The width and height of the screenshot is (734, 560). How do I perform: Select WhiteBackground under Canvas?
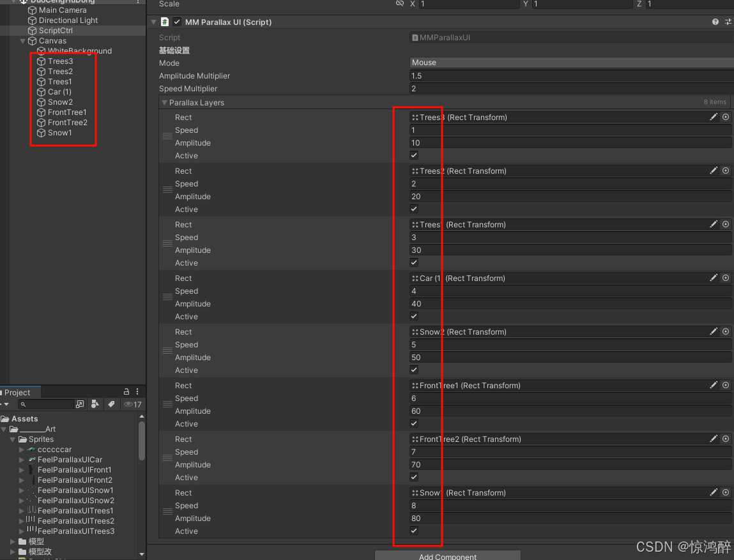(x=80, y=51)
